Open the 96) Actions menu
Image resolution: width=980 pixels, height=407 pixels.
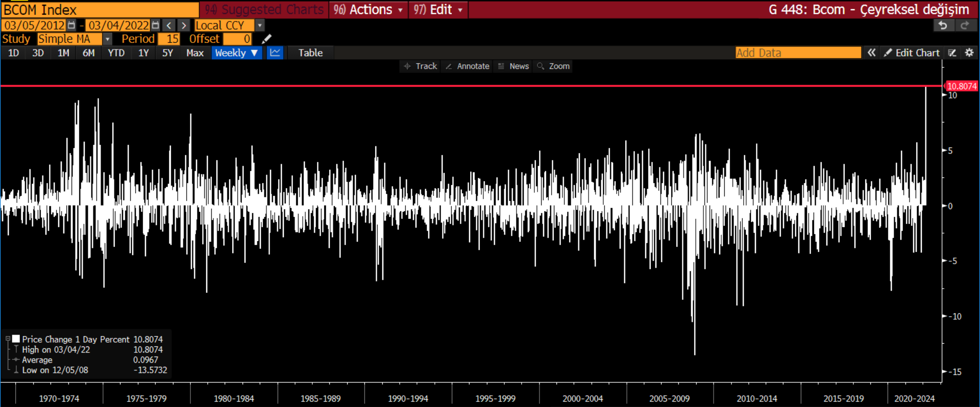pos(368,10)
